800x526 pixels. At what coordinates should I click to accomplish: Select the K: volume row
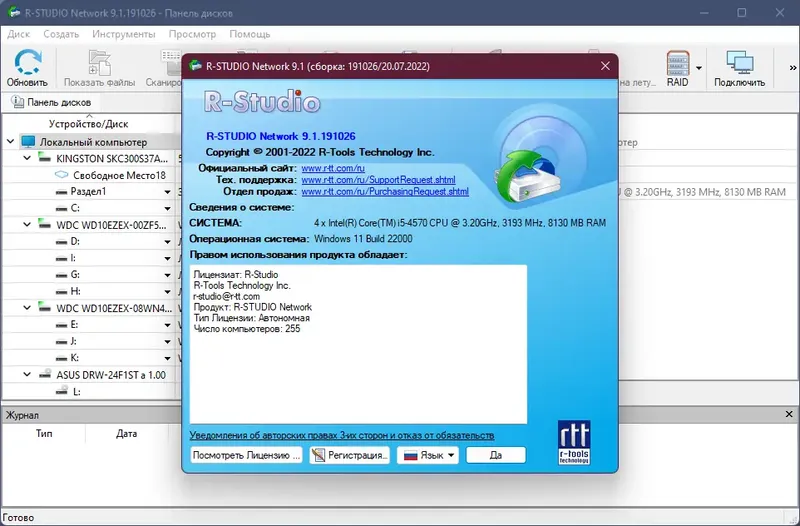[x=91, y=358]
